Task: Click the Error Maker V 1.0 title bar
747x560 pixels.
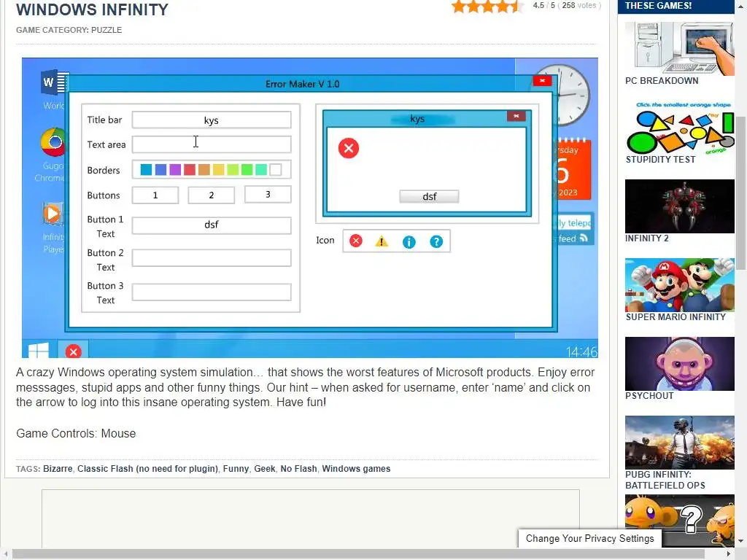Action: [x=302, y=84]
